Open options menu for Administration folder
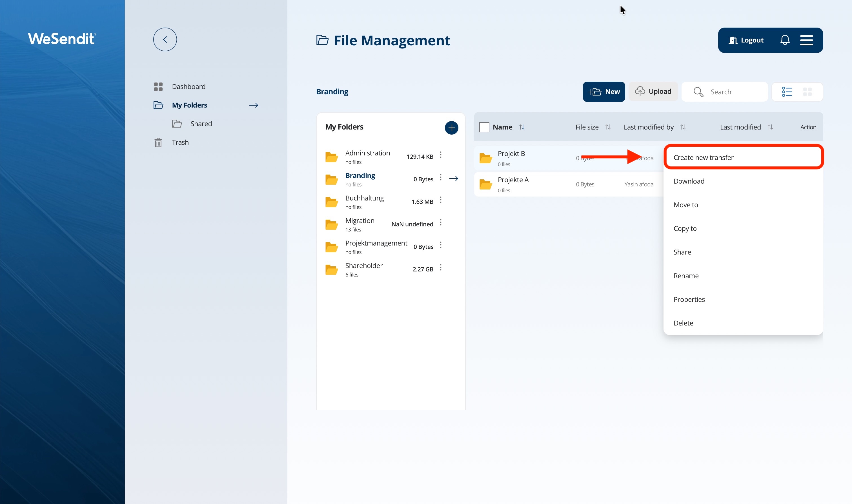The height and width of the screenshot is (504, 852). pyautogui.click(x=440, y=155)
